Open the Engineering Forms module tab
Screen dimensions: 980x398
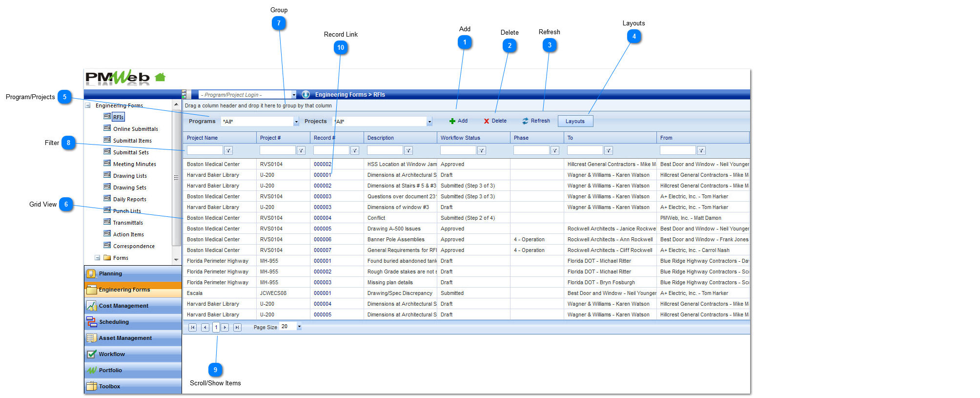(133, 290)
